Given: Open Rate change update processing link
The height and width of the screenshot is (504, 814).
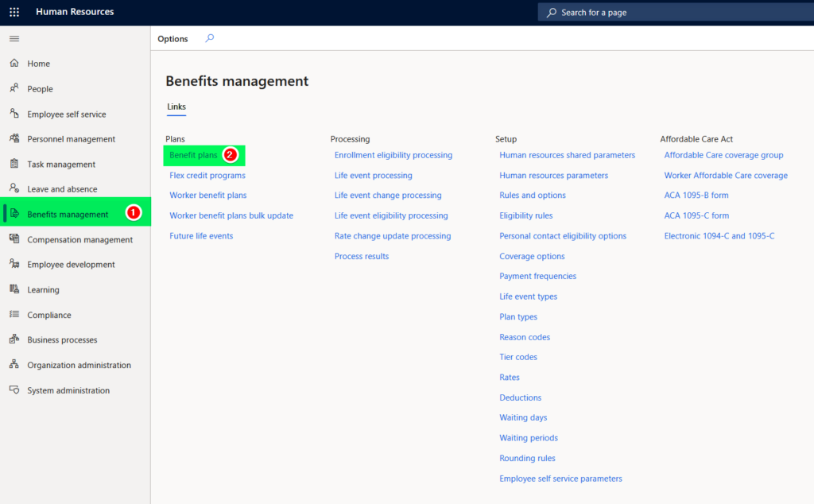Looking at the screenshot, I should click(x=393, y=235).
